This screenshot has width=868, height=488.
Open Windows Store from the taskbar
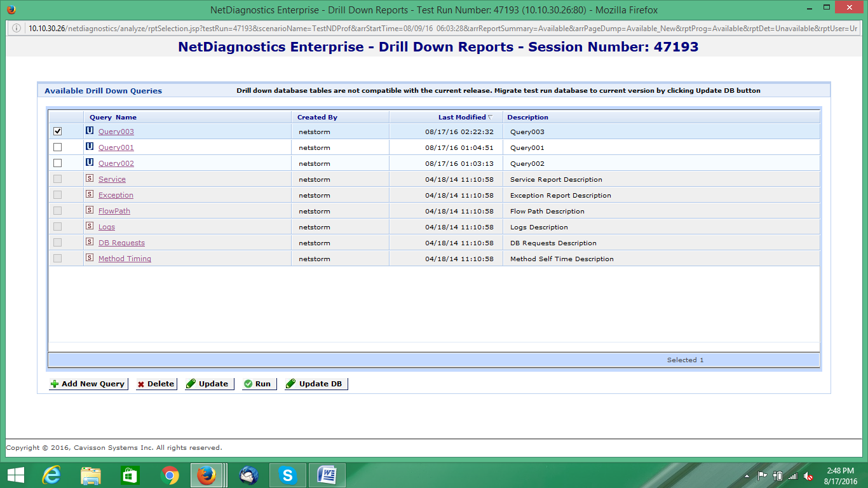(130, 475)
